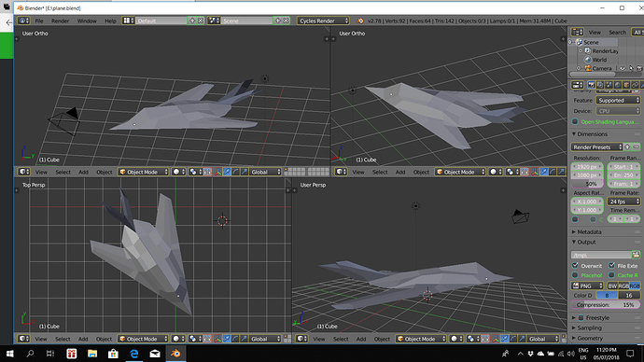The height and width of the screenshot is (362, 644).
Task: Click the /tmp\ output path field
Action: pyautogui.click(x=601, y=255)
